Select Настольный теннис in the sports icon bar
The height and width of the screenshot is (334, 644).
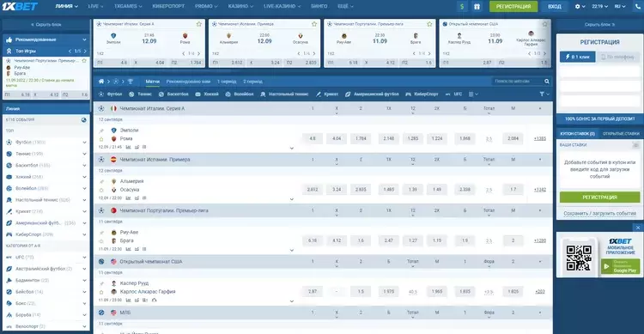284,94
